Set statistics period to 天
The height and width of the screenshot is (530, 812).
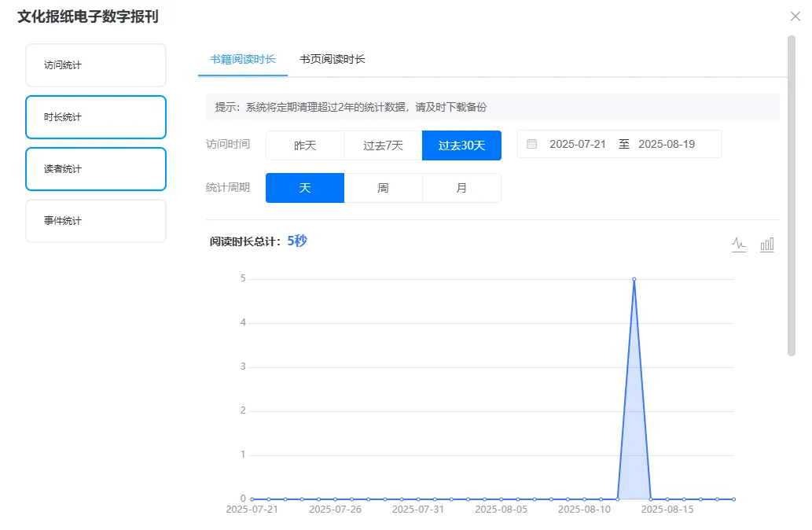tap(305, 188)
